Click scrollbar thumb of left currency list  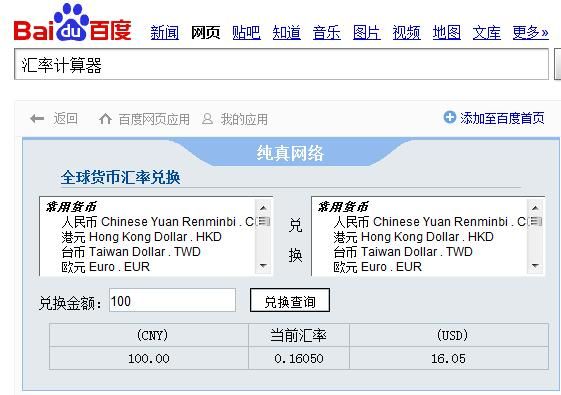coord(263,221)
